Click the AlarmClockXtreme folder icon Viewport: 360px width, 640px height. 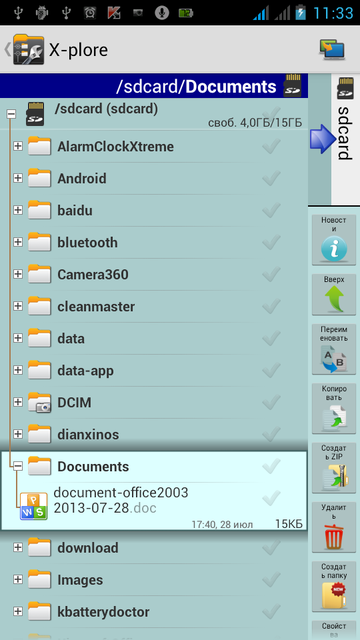[39, 146]
